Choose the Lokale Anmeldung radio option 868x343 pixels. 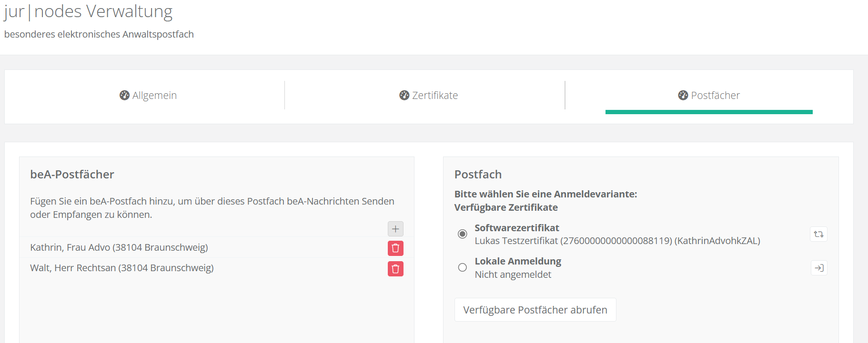point(462,267)
